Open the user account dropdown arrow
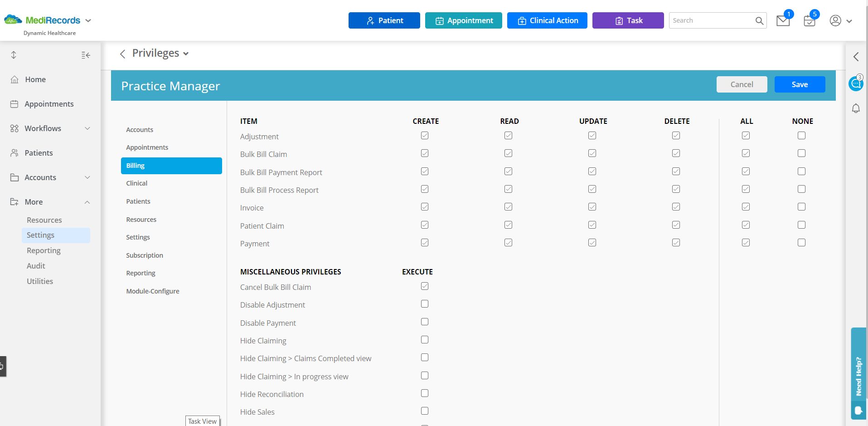Image resolution: width=868 pixels, height=426 pixels. click(849, 21)
